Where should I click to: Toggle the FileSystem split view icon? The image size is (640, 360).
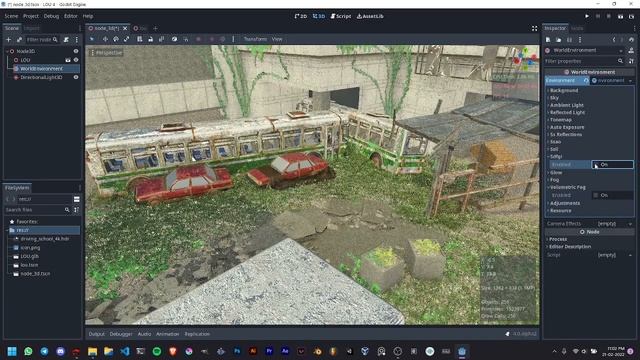point(76,199)
